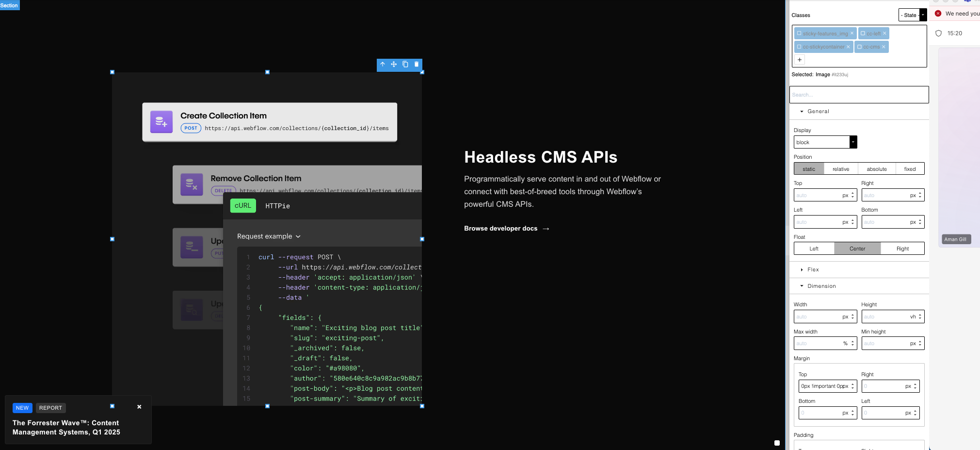Set Position to absolute

(x=877, y=169)
